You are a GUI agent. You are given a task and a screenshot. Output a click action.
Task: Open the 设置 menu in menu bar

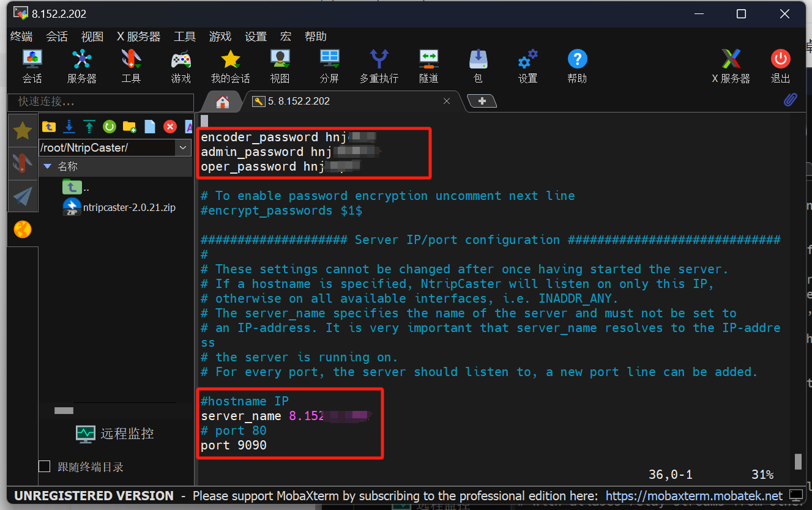coord(256,37)
